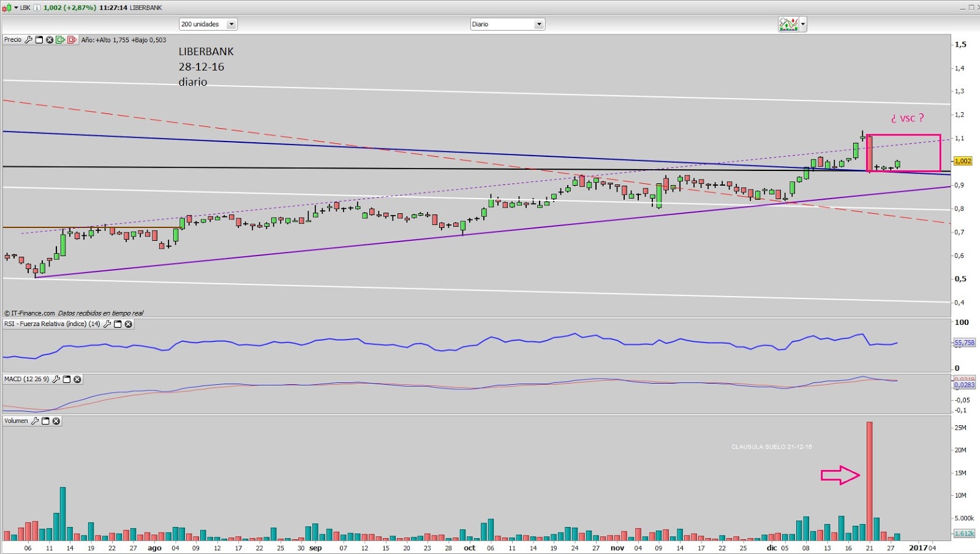The width and height of the screenshot is (980, 554).
Task: Close the RSI indicator panel
Action: click(x=129, y=324)
